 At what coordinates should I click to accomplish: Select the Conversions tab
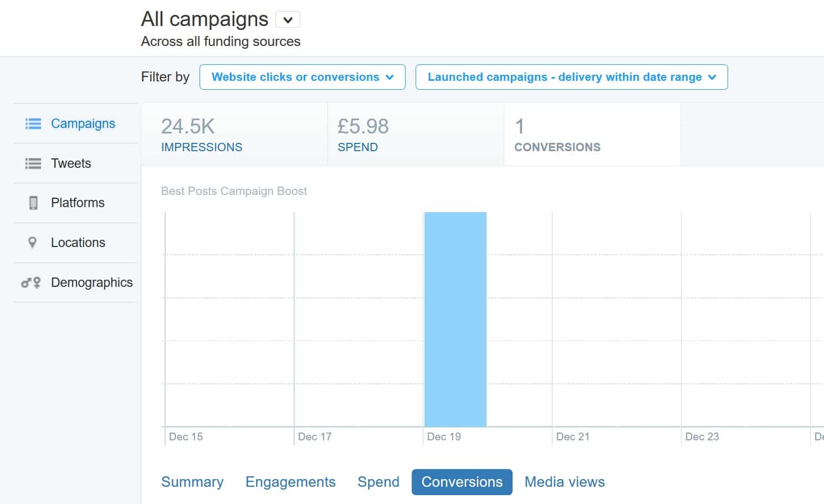tap(462, 482)
